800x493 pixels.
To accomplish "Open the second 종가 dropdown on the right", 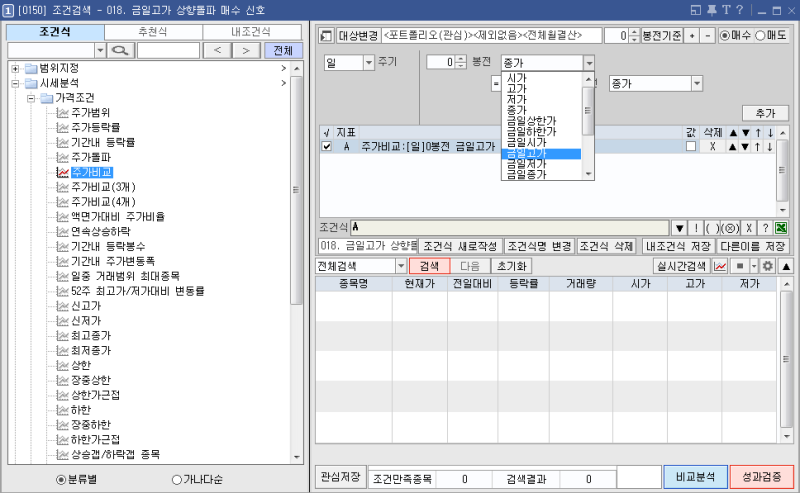I will [x=697, y=84].
